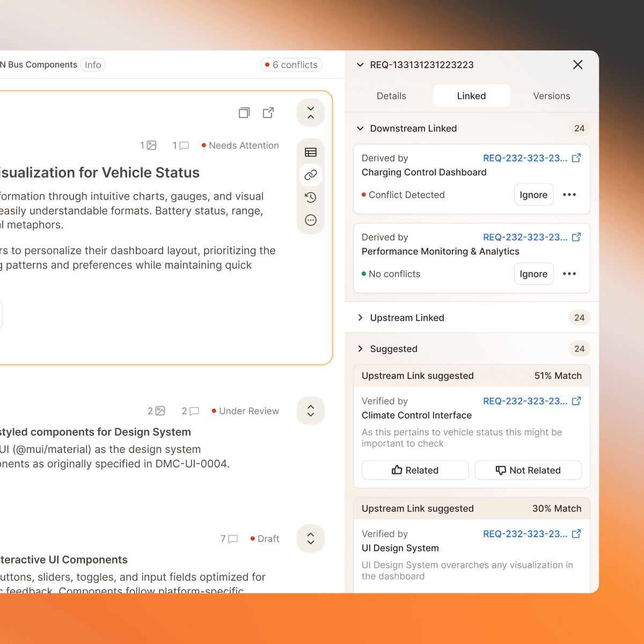This screenshot has width=644, height=644.
Task: Expand the Draft requirement card
Action: point(311,539)
